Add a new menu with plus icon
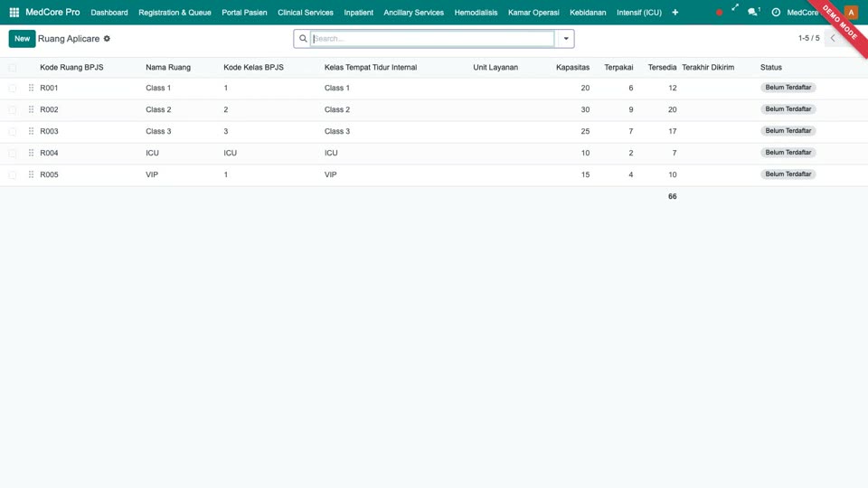 tap(675, 12)
